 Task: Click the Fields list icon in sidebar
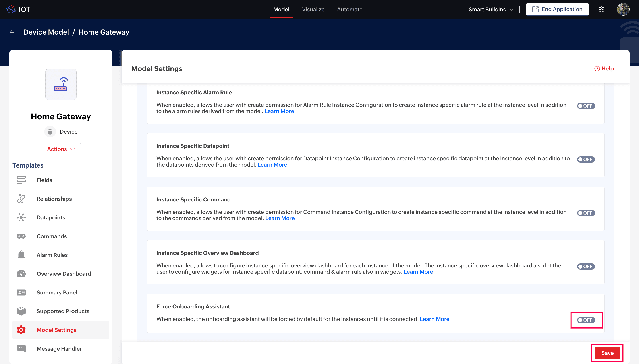coord(21,180)
